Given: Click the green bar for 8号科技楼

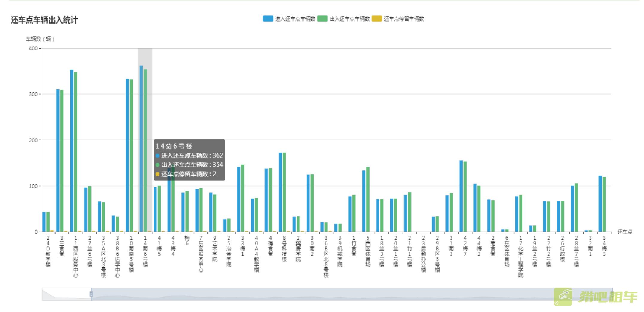Looking at the screenshot, I should tap(284, 192).
